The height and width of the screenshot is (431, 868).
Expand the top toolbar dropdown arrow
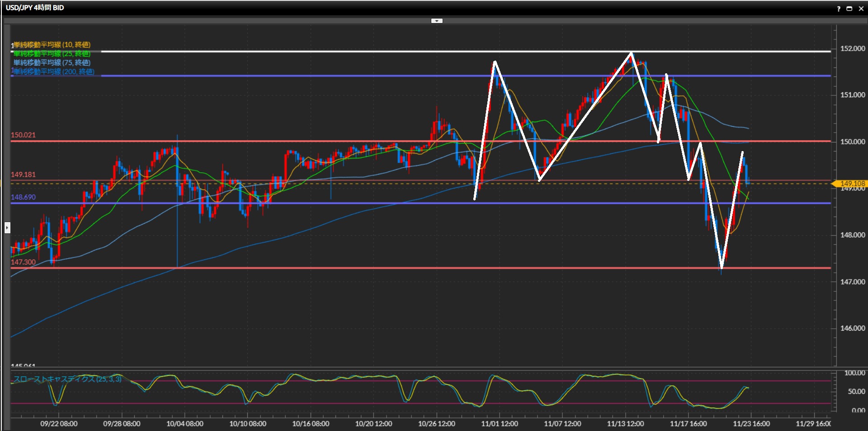tap(437, 21)
